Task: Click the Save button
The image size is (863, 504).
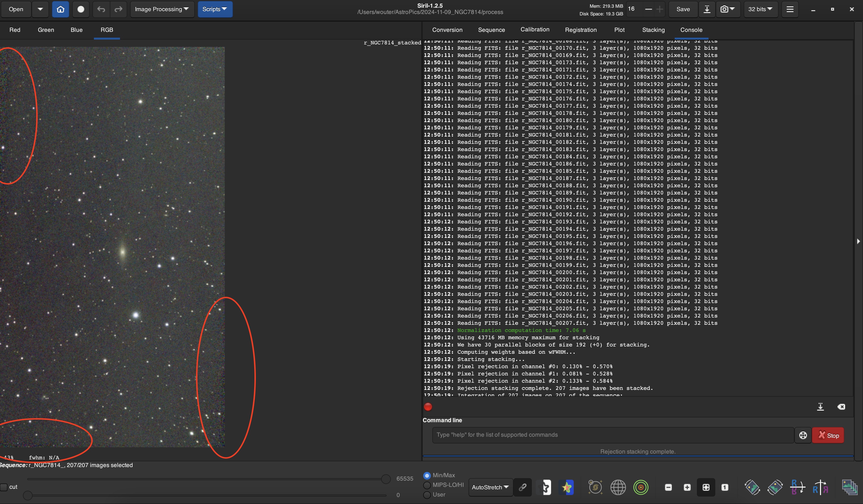Action: click(x=683, y=9)
